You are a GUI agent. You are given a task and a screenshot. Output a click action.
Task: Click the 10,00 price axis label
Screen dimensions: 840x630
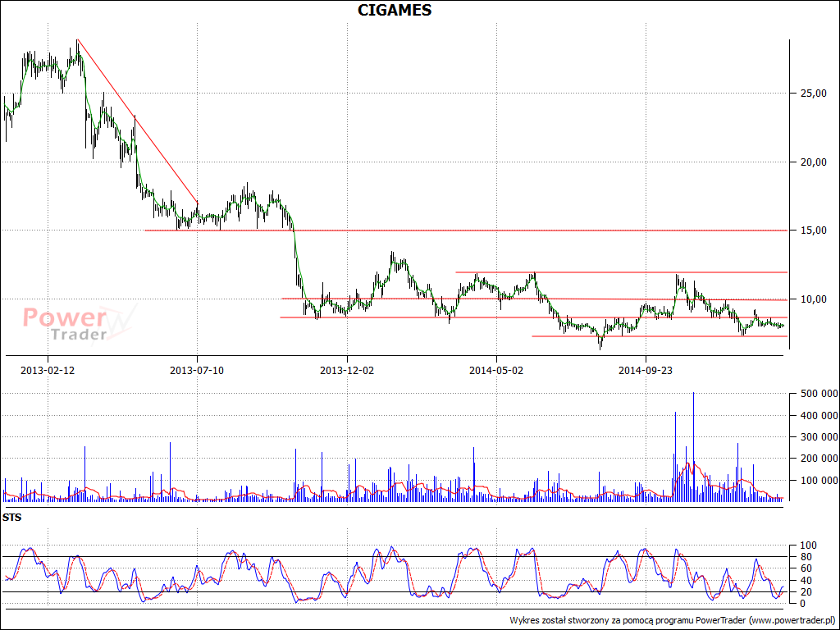pyautogui.click(x=815, y=299)
